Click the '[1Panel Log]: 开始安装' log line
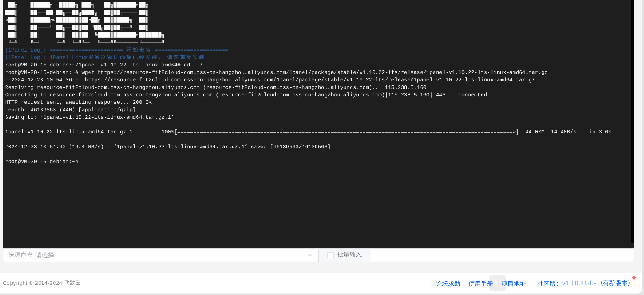Image resolution: width=644 pixels, height=295 pixels. point(116,50)
